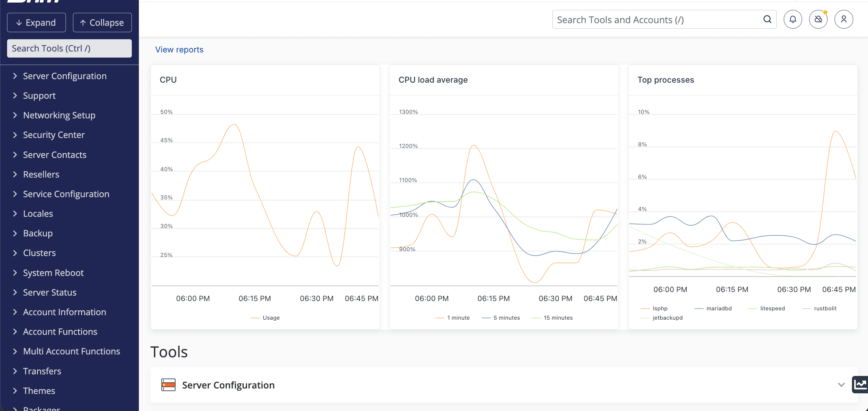This screenshot has width=868, height=411.
Task: Toggle lsphp series in Top processes
Action: click(x=654, y=308)
